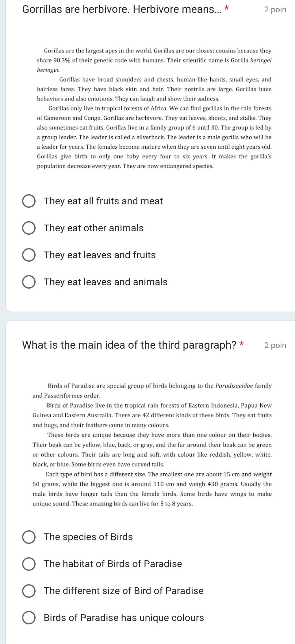Click the gorilla reading passage image
Viewport: 295px width, 644px height.
click(154, 108)
